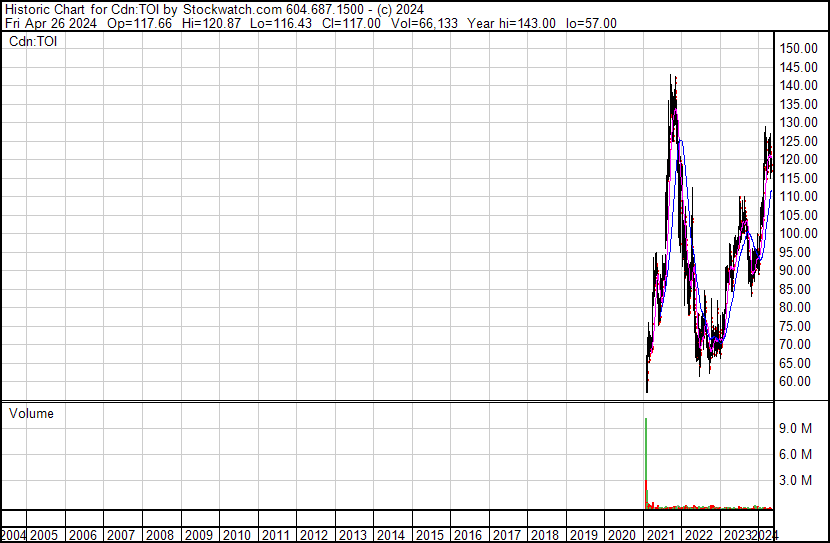The height and width of the screenshot is (543, 830).
Task: Click the Vol=66,133 volume value
Action: pyautogui.click(x=424, y=23)
